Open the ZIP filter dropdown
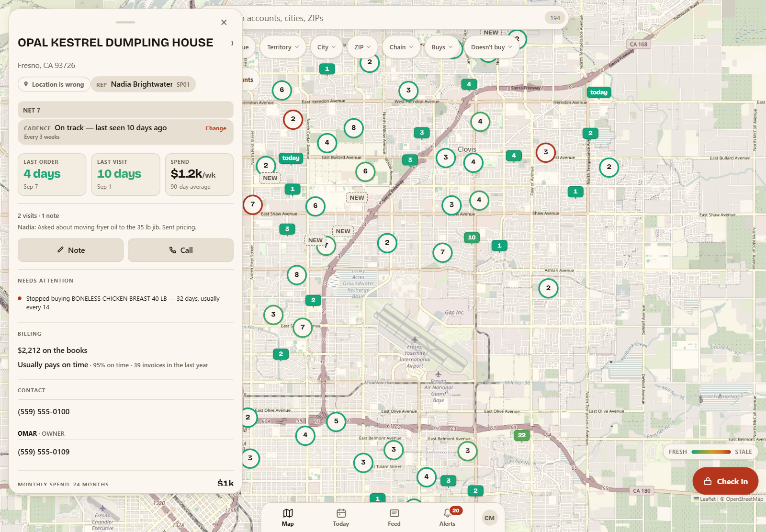 [x=362, y=47]
